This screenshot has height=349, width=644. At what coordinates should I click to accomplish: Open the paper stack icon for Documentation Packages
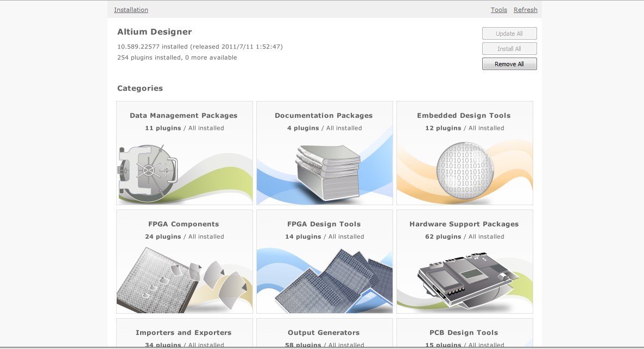(x=328, y=173)
